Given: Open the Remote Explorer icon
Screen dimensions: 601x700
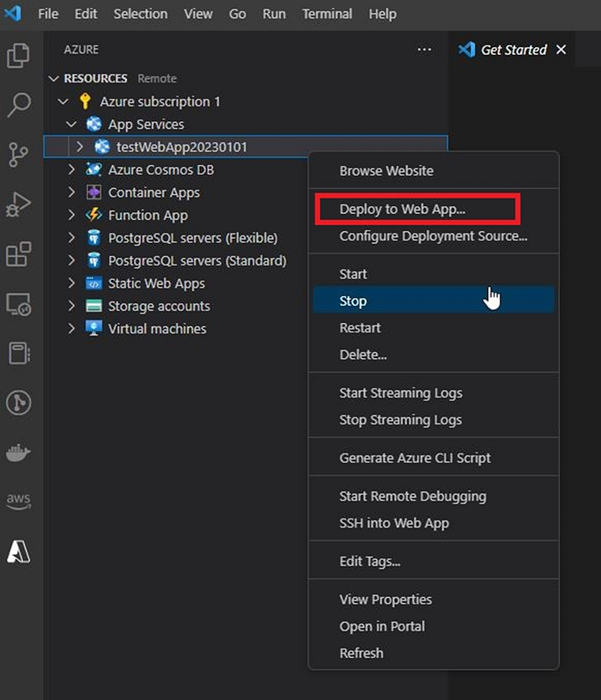Looking at the screenshot, I should pyautogui.click(x=18, y=304).
